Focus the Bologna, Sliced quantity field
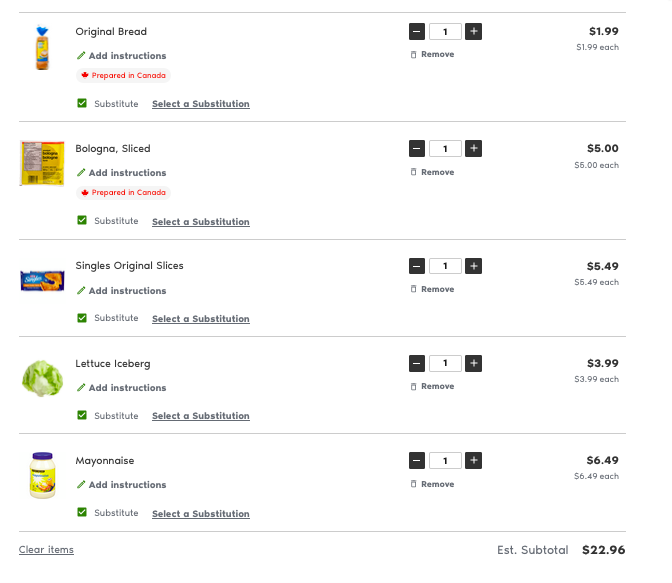Image resolution: width=672 pixels, height=583 pixels. tap(445, 149)
